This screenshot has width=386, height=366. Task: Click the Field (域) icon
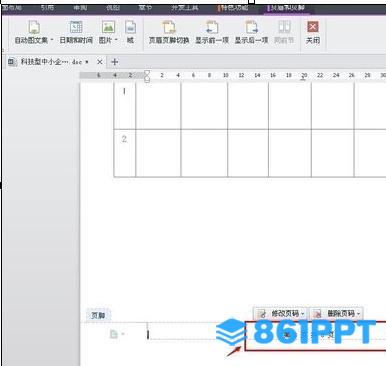click(130, 27)
